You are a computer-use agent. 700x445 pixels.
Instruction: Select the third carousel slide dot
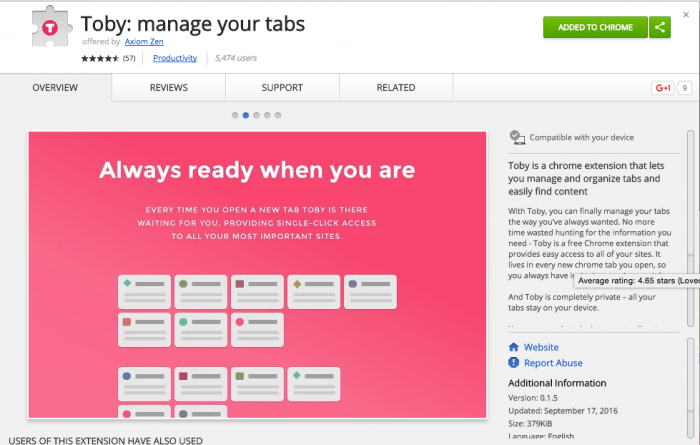pyautogui.click(x=256, y=115)
